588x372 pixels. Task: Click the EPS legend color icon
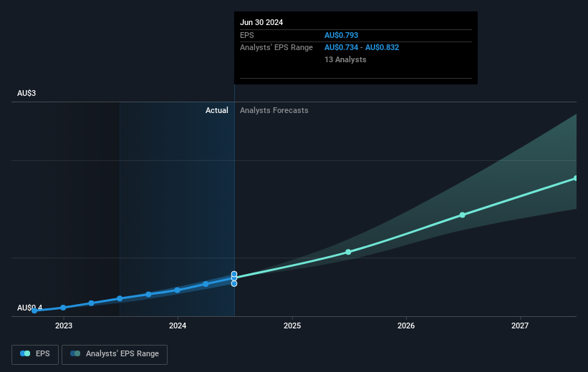pos(25,353)
